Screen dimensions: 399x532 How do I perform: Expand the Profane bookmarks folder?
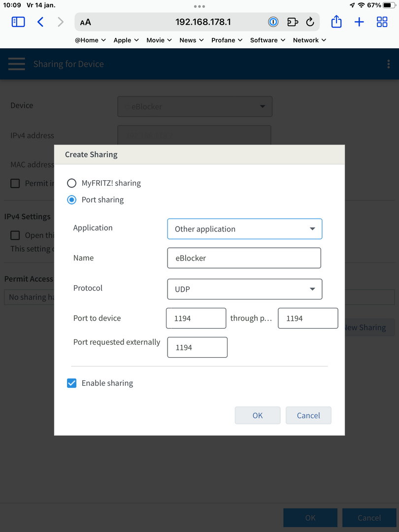pos(227,40)
